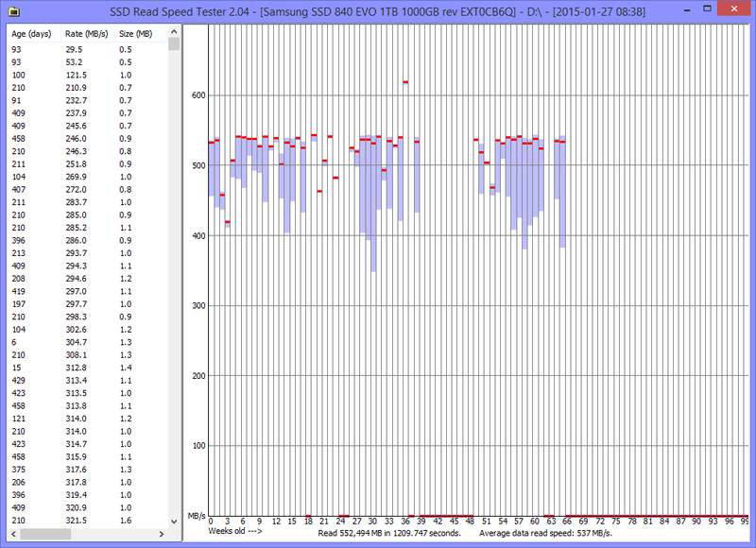Select the row with rate 29.5
The image size is (756, 548).
(x=88, y=50)
